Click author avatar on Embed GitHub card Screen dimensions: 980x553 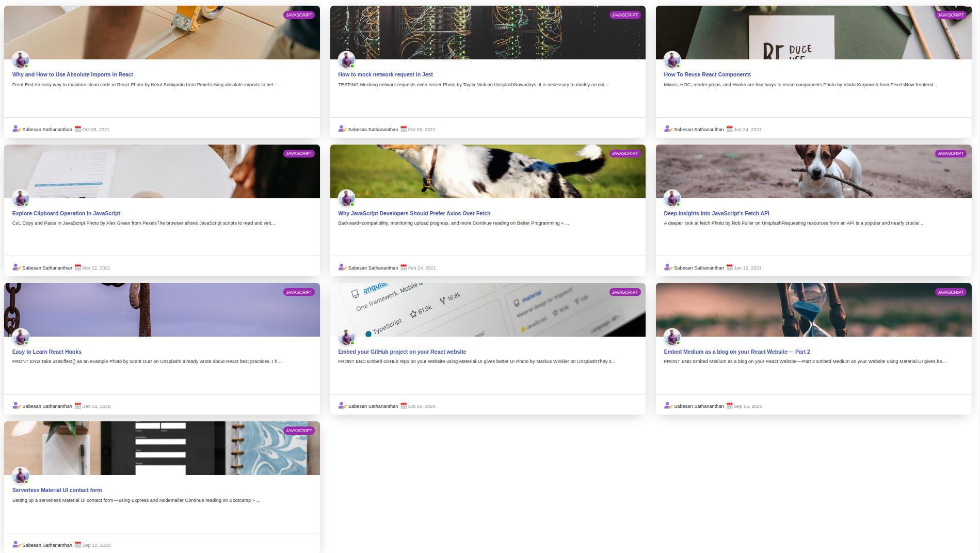(346, 337)
